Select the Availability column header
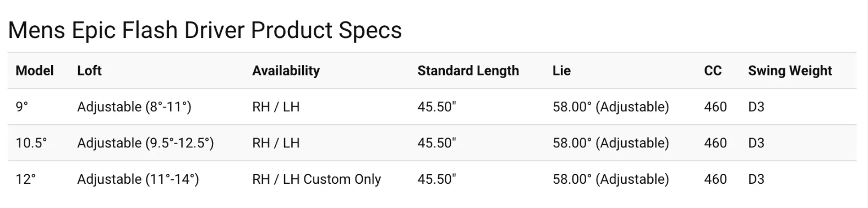This screenshot has height=208, width=868. click(286, 70)
